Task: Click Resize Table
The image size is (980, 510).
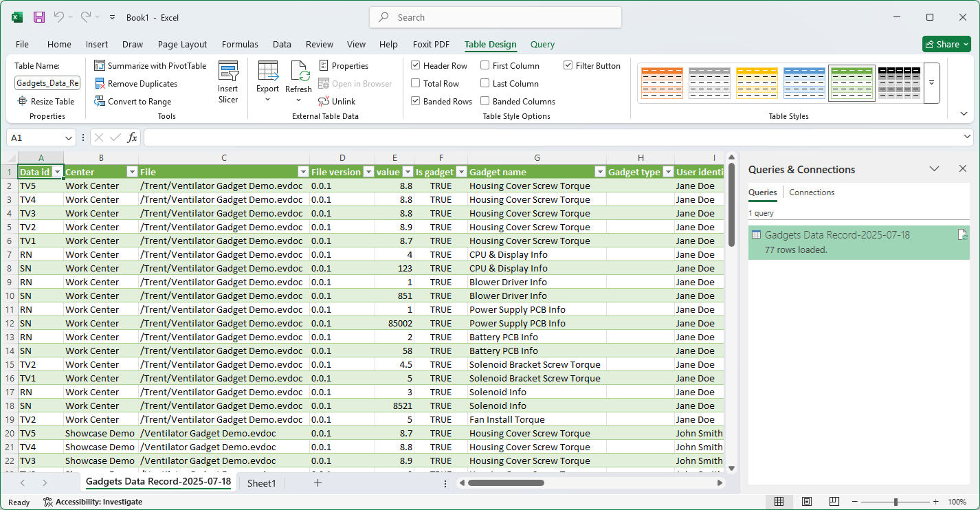Action: pyautogui.click(x=46, y=102)
